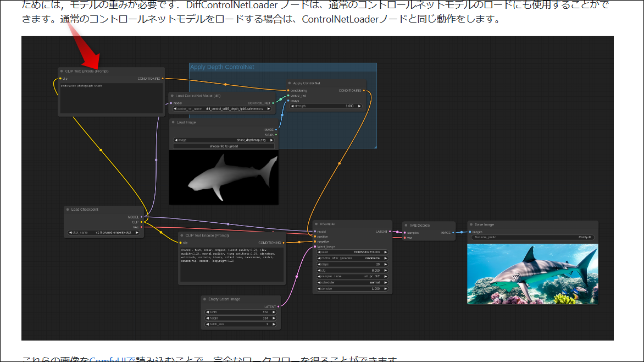The height and width of the screenshot is (362, 644).
Task: Click MASK output socket on Load Image node
Action: tap(276, 135)
